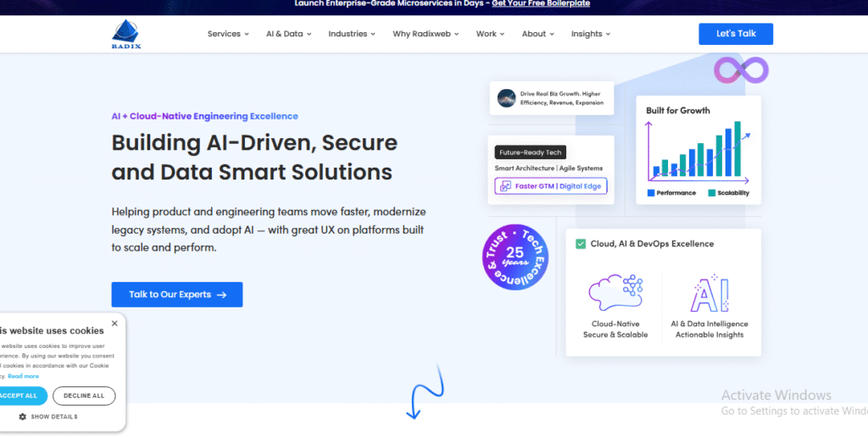The width and height of the screenshot is (868, 437).
Task: Open the About menu
Action: 537,34
